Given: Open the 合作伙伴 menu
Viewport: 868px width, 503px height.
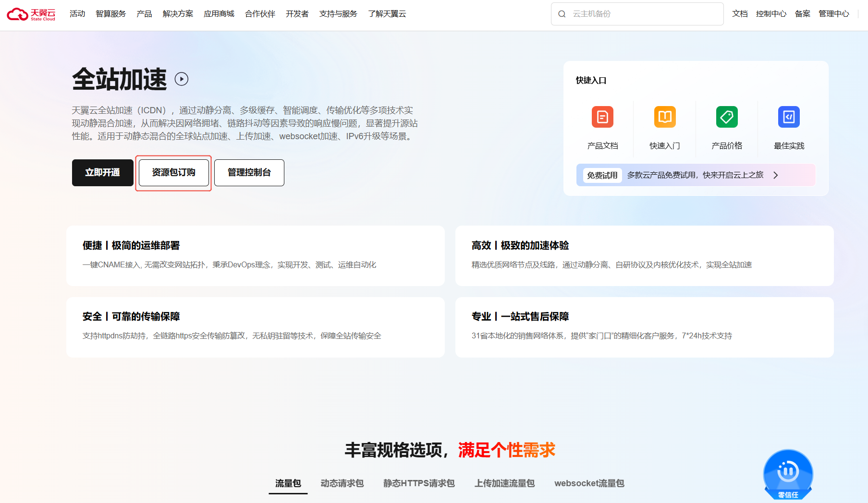Looking at the screenshot, I should click(x=260, y=14).
